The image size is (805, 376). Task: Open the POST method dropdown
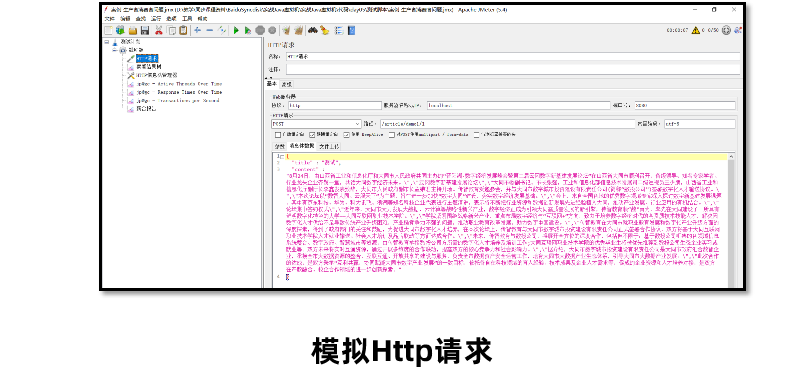pyautogui.click(x=316, y=124)
